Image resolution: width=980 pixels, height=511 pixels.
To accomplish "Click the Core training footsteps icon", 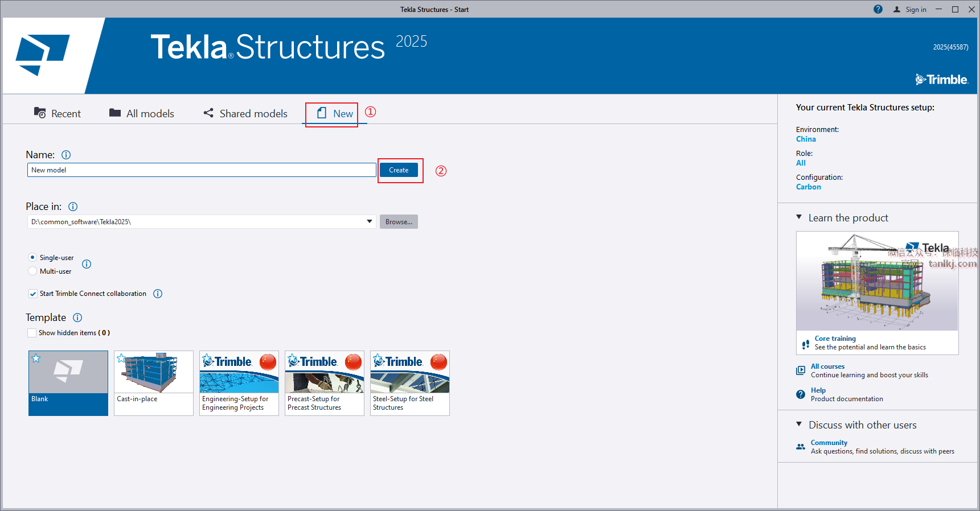I will (x=805, y=344).
